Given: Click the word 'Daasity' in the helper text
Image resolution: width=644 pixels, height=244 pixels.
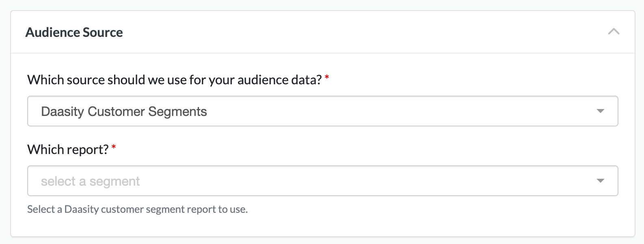Looking at the screenshot, I should (x=82, y=209).
